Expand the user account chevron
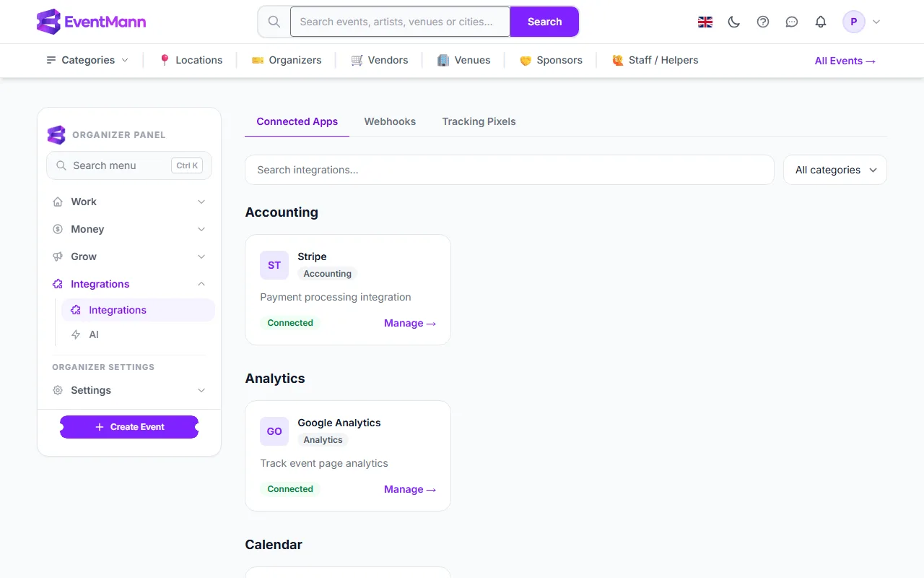The height and width of the screenshot is (578, 924). 876,22
